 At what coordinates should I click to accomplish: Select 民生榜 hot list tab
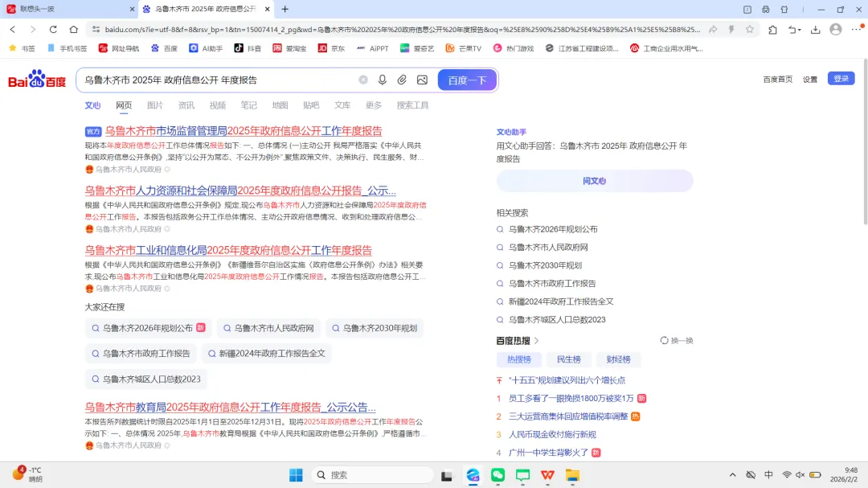click(568, 359)
